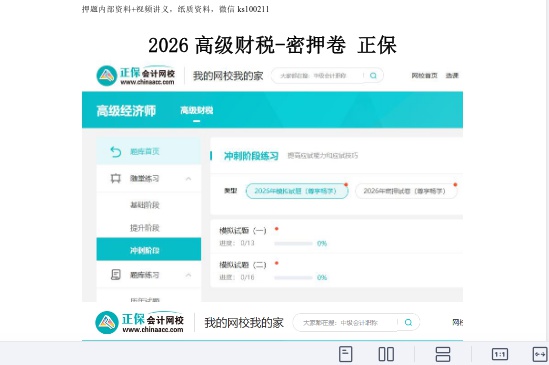Select 基础阶段 in the sidebar
The image size is (549, 365).
(x=145, y=205)
